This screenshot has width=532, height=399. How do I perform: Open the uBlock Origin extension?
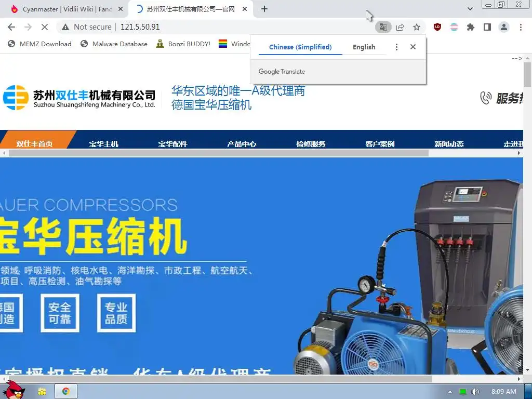[437, 27]
